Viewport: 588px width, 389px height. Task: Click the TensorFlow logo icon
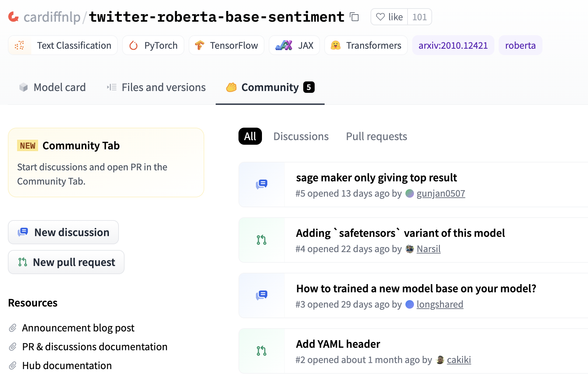click(x=199, y=45)
